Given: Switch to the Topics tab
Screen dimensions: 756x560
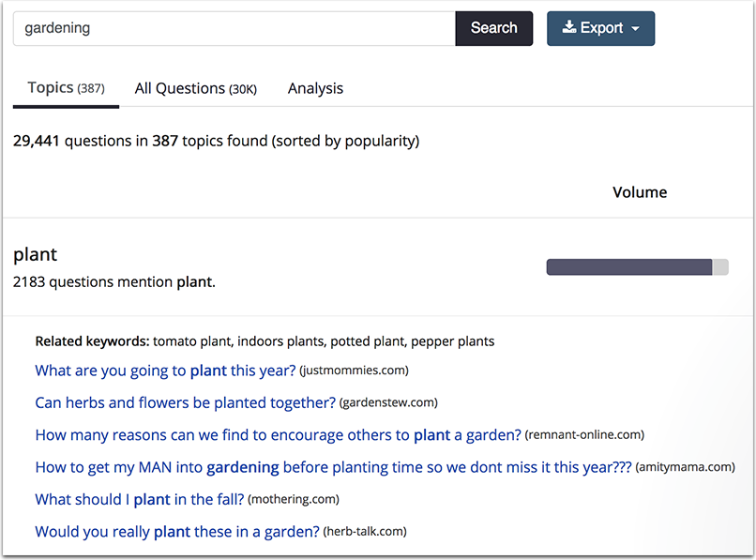Looking at the screenshot, I should (66, 88).
